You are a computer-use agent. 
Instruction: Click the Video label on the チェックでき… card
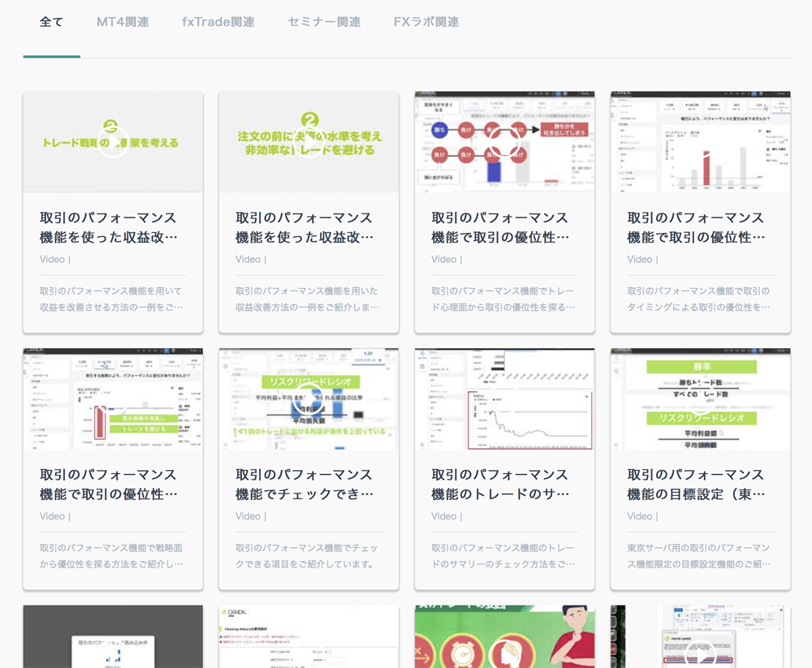(x=248, y=516)
